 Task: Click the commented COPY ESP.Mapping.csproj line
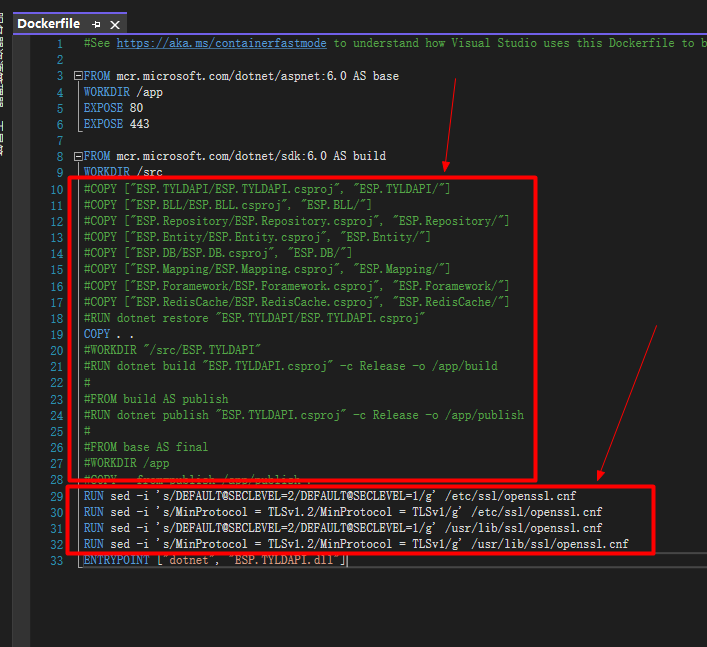point(267,269)
